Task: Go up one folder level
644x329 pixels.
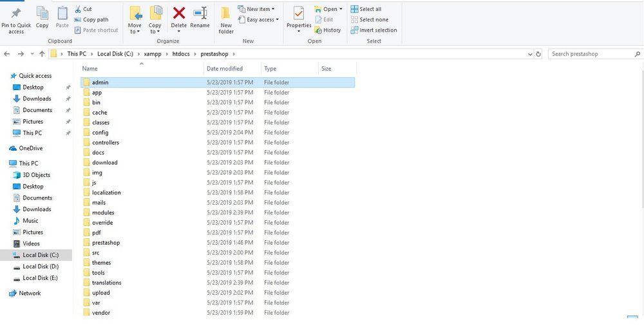Action: (42, 54)
